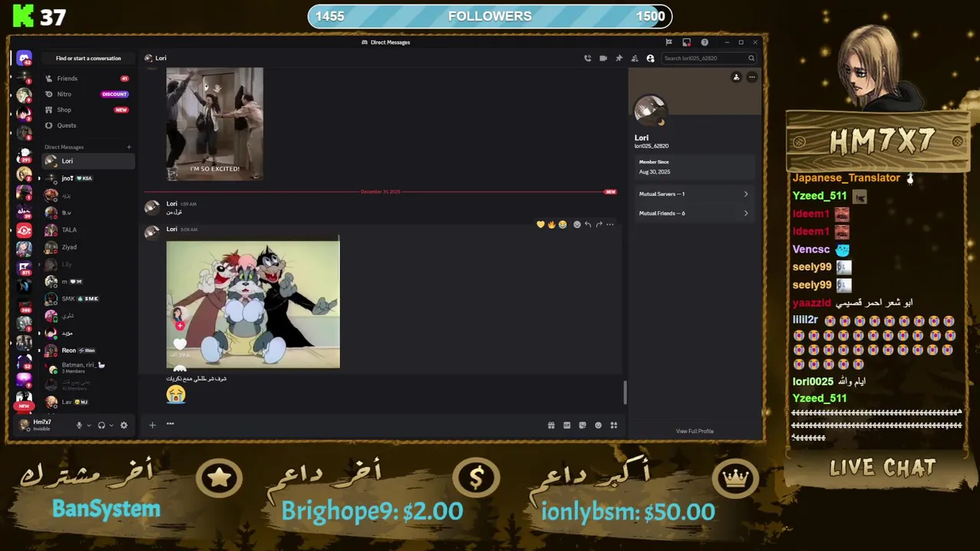This screenshot has height=551, width=980.
Task: Open more message options three dots
Action: [610, 224]
